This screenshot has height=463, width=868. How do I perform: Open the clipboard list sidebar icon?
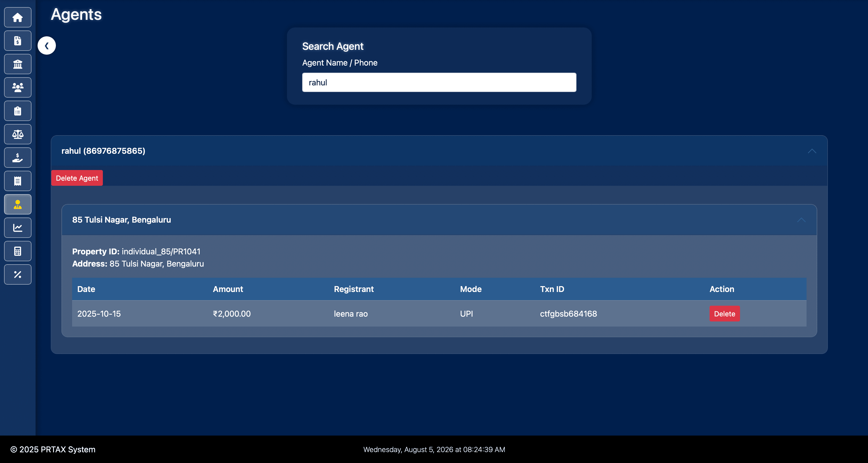18,111
